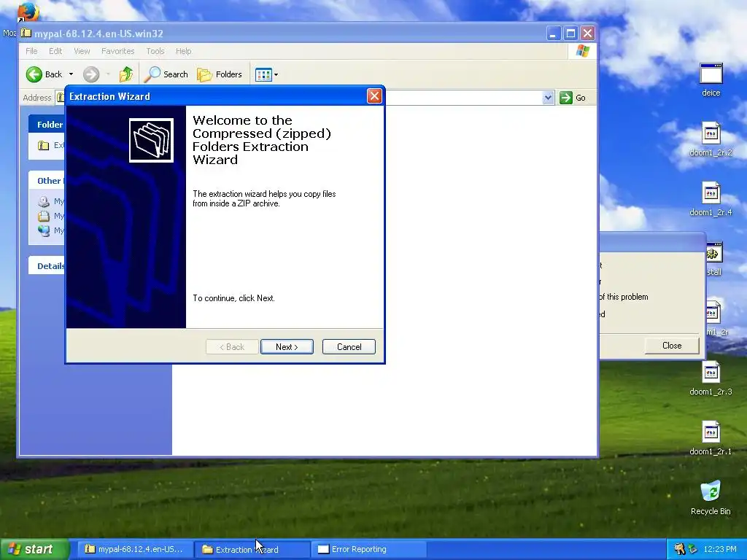Open the Tools menu
The width and height of the screenshot is (747, 560).
pyautogui.click(x=155, y=51)
